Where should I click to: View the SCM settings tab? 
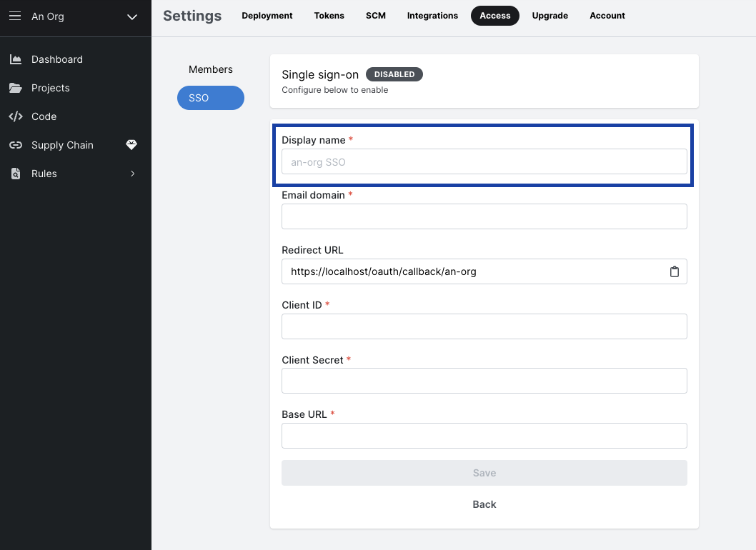pyautogui.click(x=375, y=15)
